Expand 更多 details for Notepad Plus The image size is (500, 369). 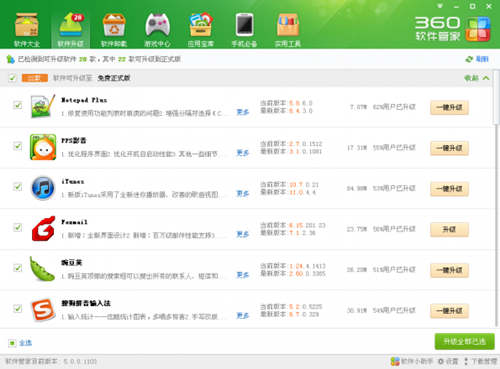(243, 112)
